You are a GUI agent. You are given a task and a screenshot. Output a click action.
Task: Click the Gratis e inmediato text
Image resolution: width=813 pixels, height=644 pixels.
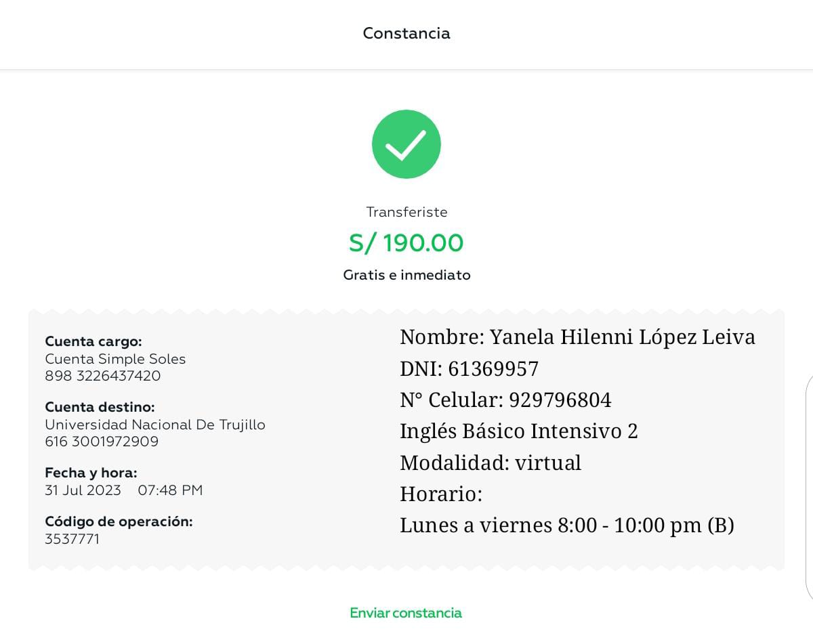tap(406, 275)
